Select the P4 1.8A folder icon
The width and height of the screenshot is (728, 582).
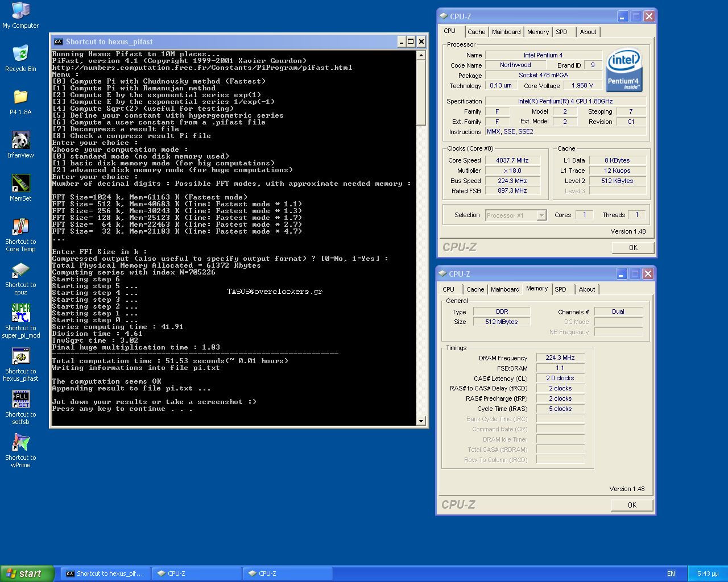click(x=20, y=101)
